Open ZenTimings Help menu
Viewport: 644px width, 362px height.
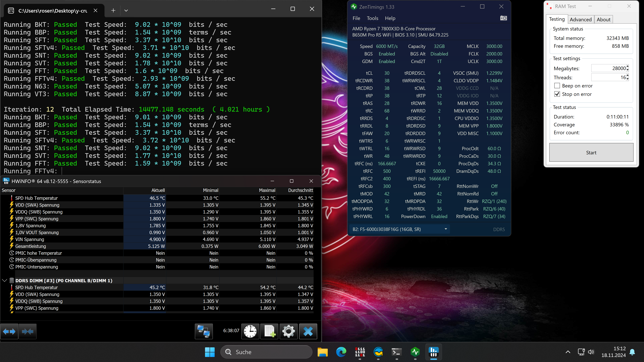[390, 18]
